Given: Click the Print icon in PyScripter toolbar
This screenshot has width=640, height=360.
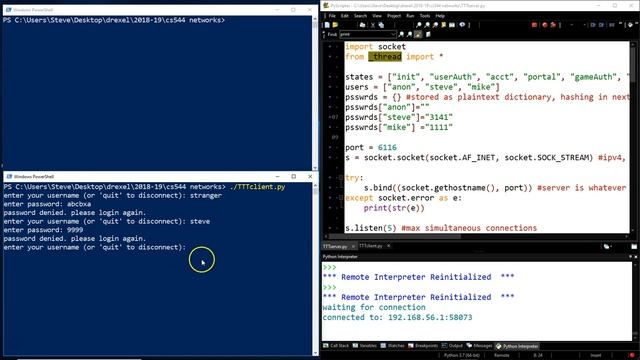Looking at the screenshot, I should [x=362, y=25].
